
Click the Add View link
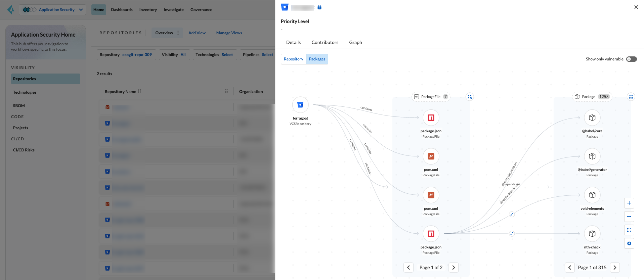[197, 33]
